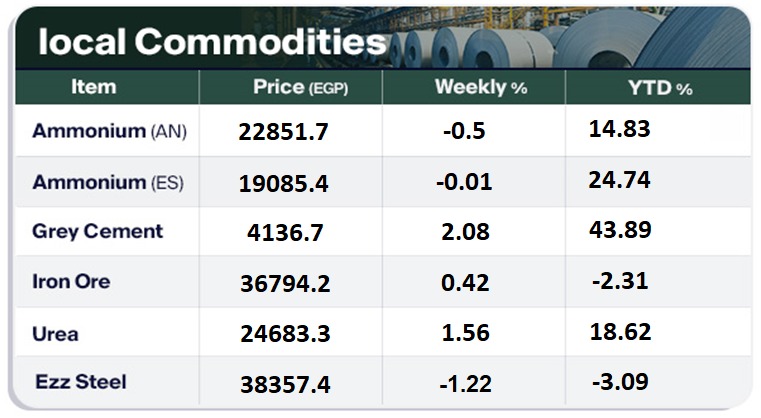Image resolution: width=761 pixels, height=418 pixels.
Task: Select Ezz Steel price 38357.4
Action: 285,384
